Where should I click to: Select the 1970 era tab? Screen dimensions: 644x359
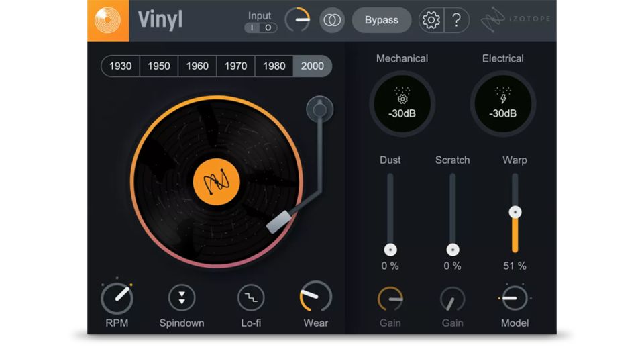pos(235,66)
